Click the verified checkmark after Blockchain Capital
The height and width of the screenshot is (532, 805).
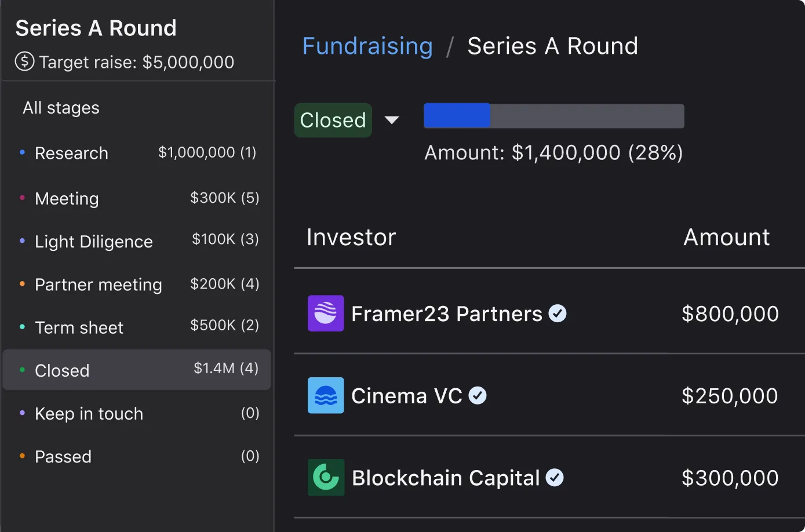click(x=555, y=478)
